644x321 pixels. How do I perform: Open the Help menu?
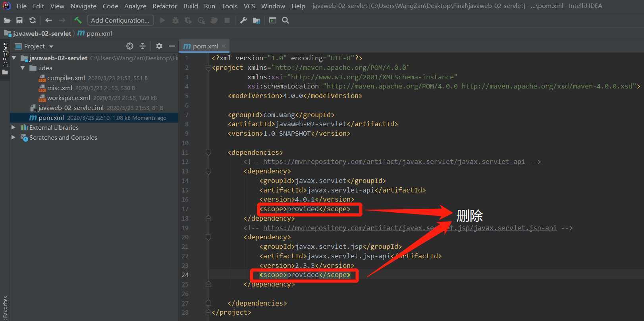(298, 6)
